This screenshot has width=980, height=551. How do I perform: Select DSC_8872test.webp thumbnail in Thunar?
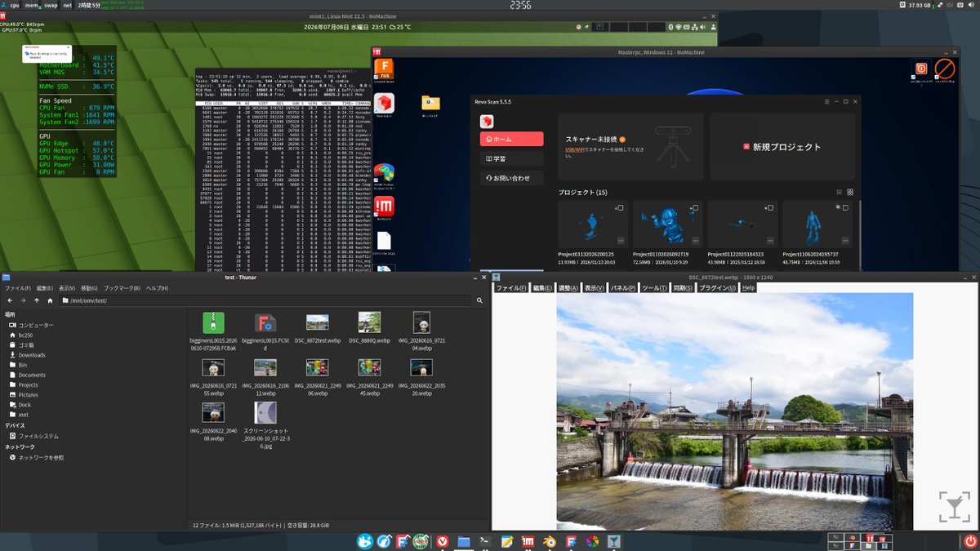point(317,322)
